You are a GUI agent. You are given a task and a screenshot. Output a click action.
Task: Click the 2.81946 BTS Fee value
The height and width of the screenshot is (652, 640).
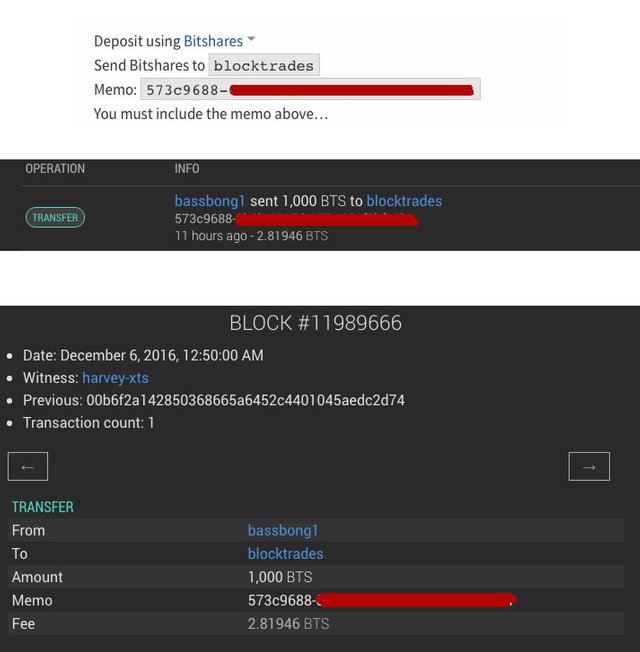point(288,623)
